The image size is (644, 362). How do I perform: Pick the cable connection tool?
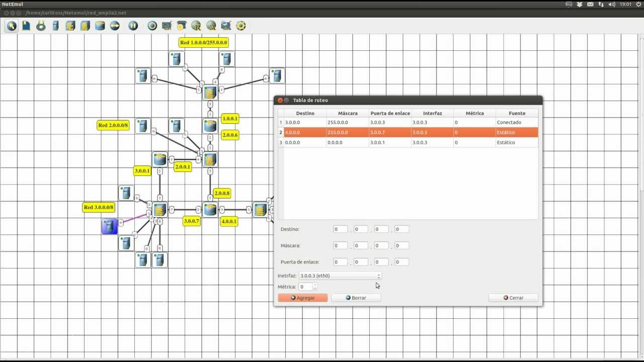[41, 26]
